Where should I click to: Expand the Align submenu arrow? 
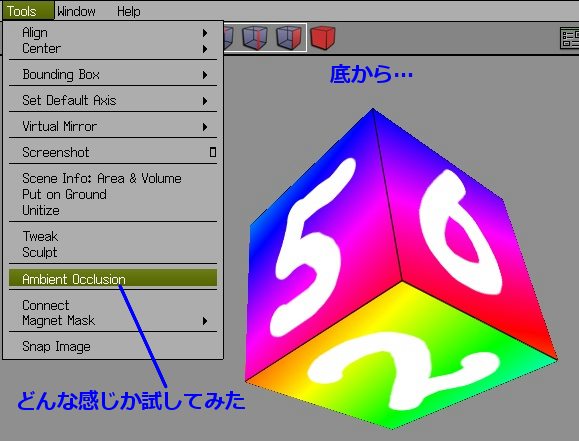click(205, 33)
